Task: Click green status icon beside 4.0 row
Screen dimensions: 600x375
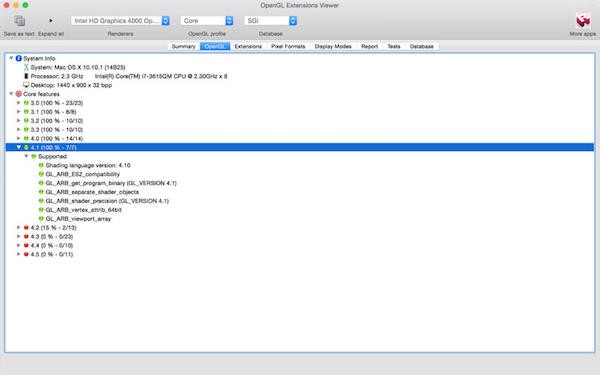Action: click(x=26, y=139)
